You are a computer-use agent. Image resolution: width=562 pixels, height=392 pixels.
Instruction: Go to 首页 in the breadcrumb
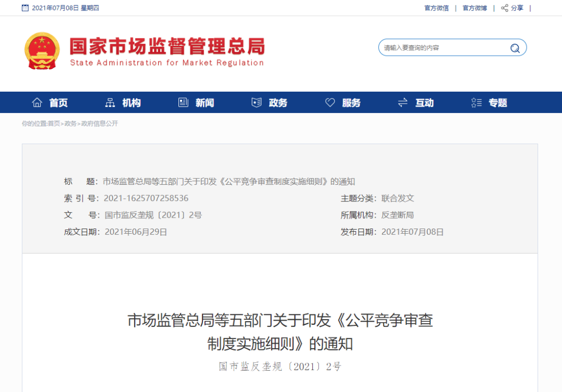pos(54,124)
